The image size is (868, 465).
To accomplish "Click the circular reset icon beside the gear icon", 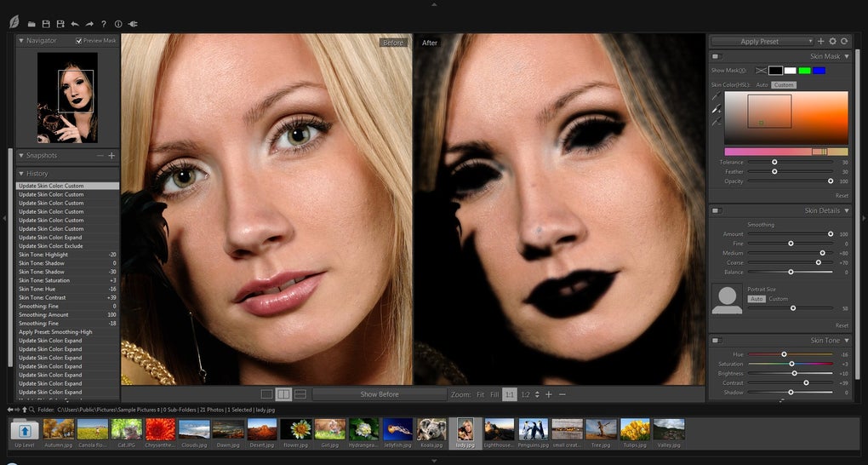I will coord(844,42).
